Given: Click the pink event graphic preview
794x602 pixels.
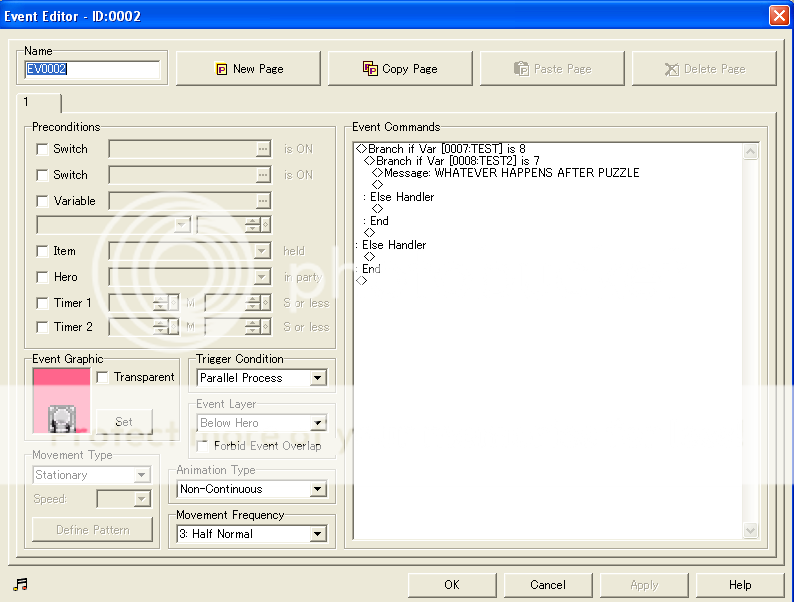Looking at the screenshot, I should (x=60, y=400).
